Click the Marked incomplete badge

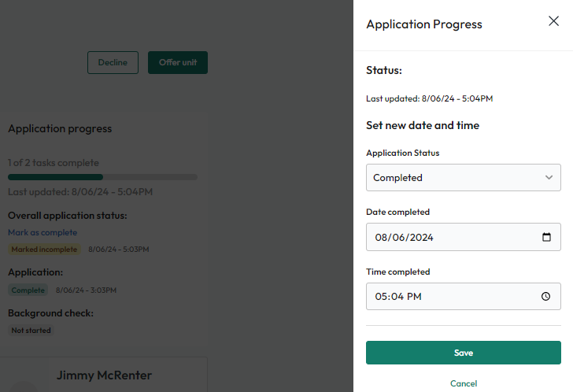tap(44, 250)
